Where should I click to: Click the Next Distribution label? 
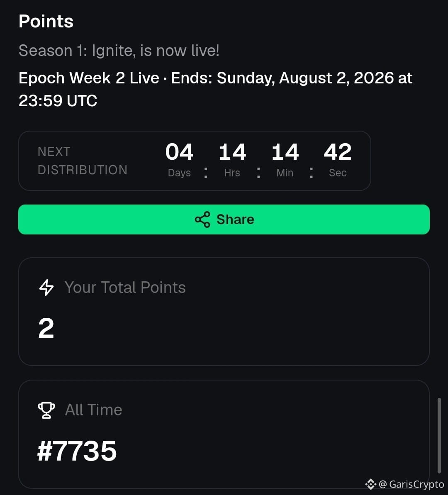point(83,161)
